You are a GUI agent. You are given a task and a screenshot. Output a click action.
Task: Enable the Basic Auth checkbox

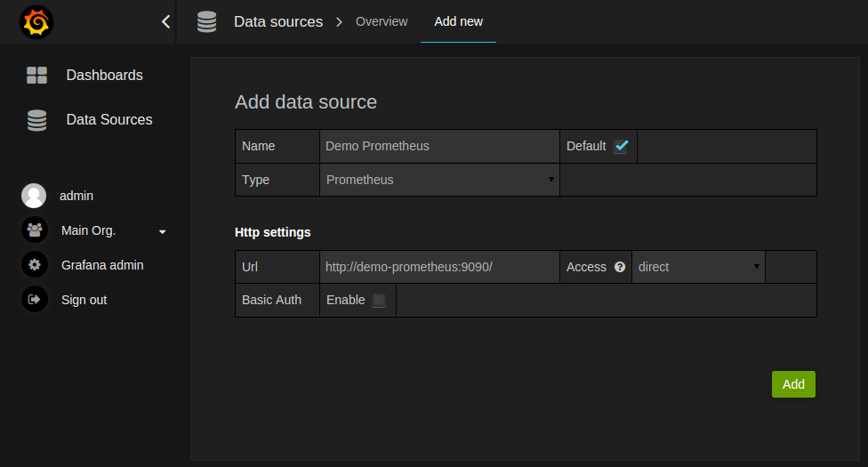pyautogui.click(x=379, y=301)
